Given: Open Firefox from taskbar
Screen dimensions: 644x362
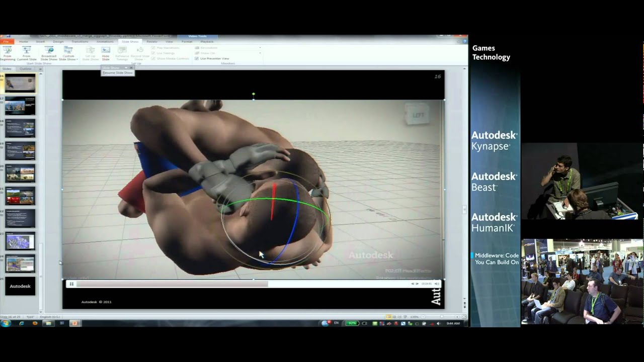Looking at the screenshot, I should 35,323.
